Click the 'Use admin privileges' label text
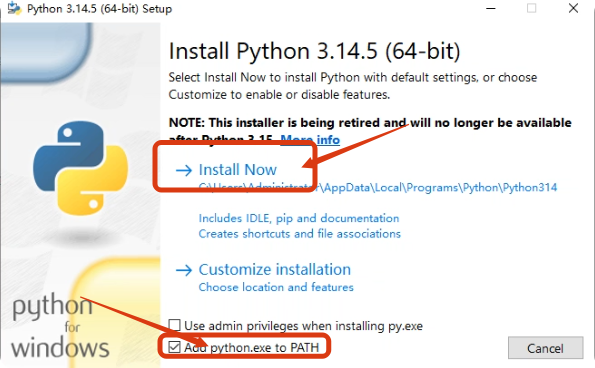Image resolution: width=595 pixels, height=368 pixels. [x=303, y=326]
